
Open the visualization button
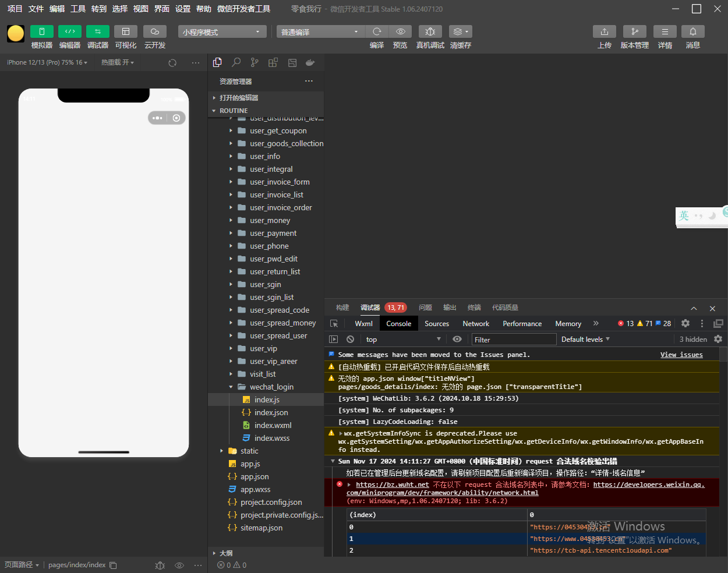point(126,31)
